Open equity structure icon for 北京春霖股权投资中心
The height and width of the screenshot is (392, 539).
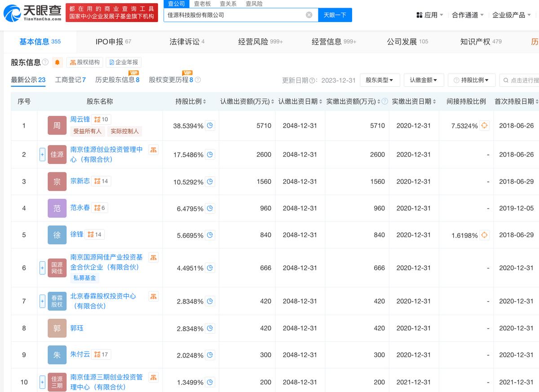(153, 296)
